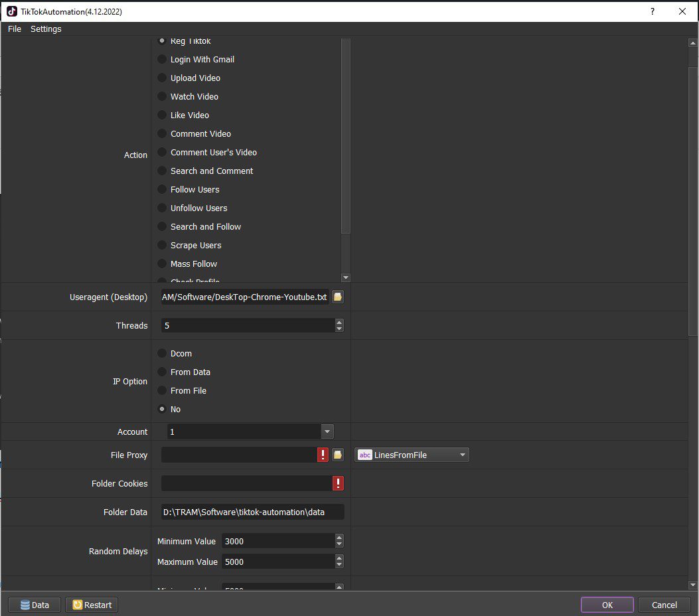Decrease Threads value with down arrow
Viewport: 699px width, 616px height.
click(339, 329)
